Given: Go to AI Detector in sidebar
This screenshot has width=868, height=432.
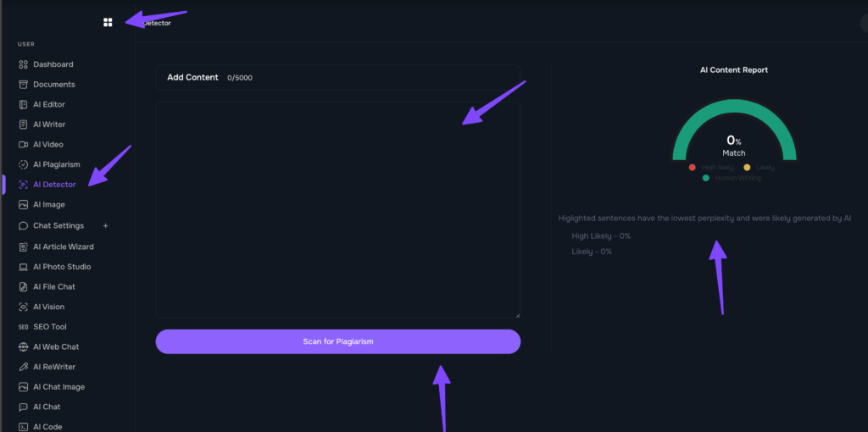Looking at the screenshot, I should coord(54,185).
